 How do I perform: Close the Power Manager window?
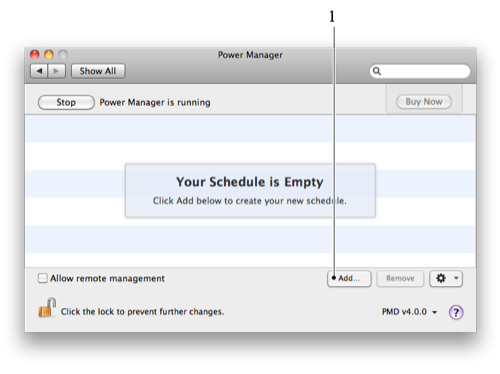tap(35, 54)
